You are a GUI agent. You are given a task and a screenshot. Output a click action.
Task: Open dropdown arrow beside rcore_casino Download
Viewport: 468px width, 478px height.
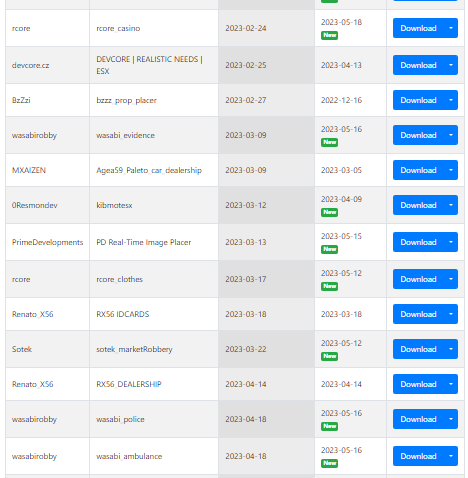tap(451, 28)
